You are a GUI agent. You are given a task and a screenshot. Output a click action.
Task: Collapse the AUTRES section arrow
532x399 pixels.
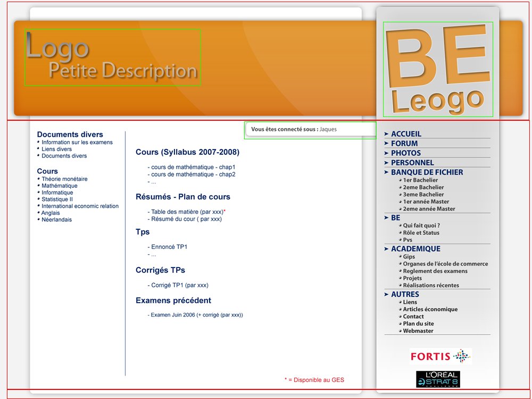(386, 295)
